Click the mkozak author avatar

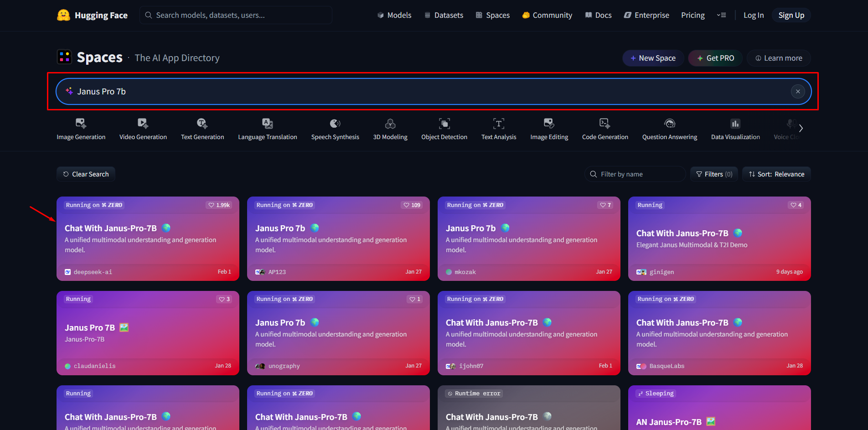click(449, 272)
